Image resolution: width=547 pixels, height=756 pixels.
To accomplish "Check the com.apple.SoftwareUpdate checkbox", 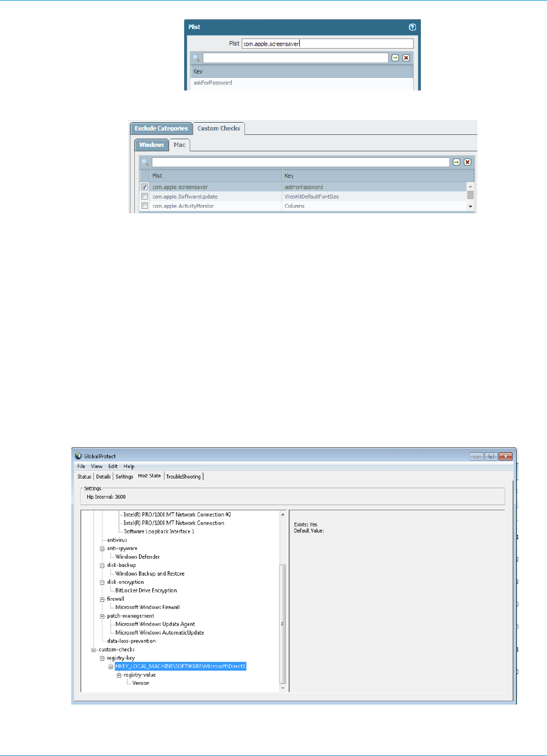I will [x=145, y=196].
